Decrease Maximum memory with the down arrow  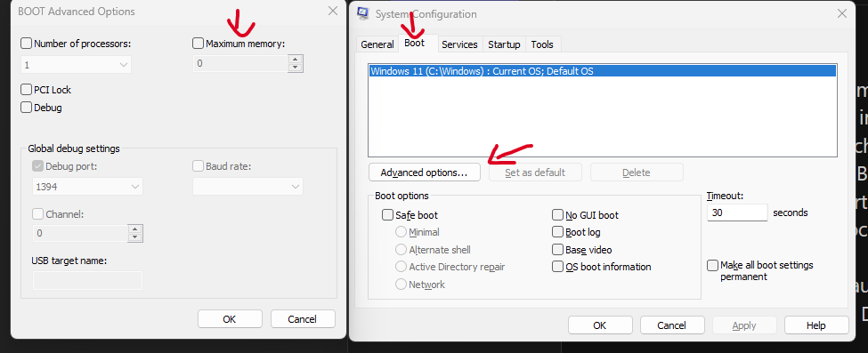pos(296,68)
